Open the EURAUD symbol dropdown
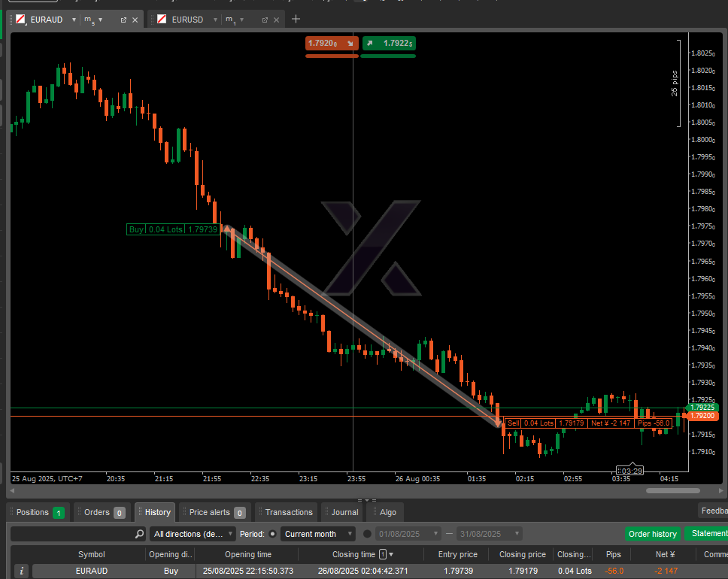 [74, 20]
